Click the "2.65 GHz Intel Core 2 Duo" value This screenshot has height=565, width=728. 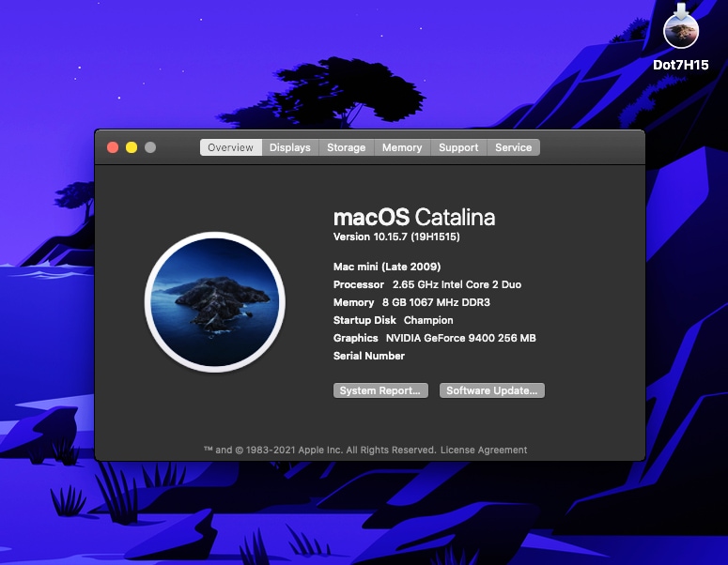pos(457,284)
